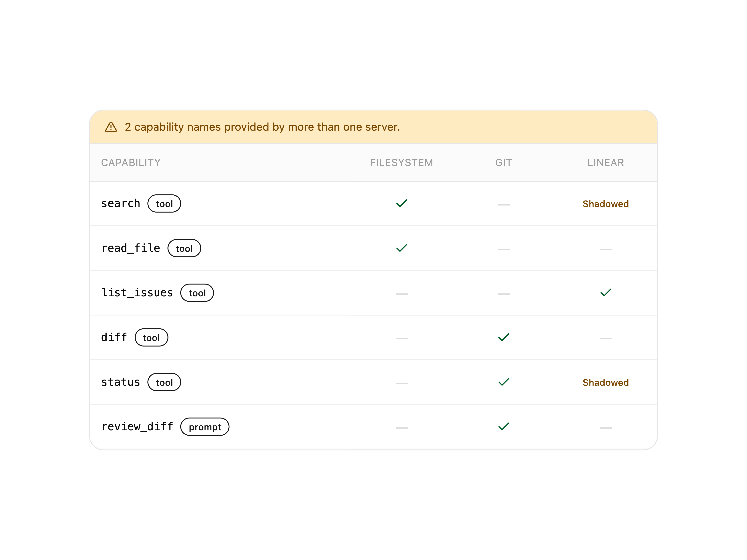
Task: Click the Git checkmark in diff row
Action: [503, 337]
